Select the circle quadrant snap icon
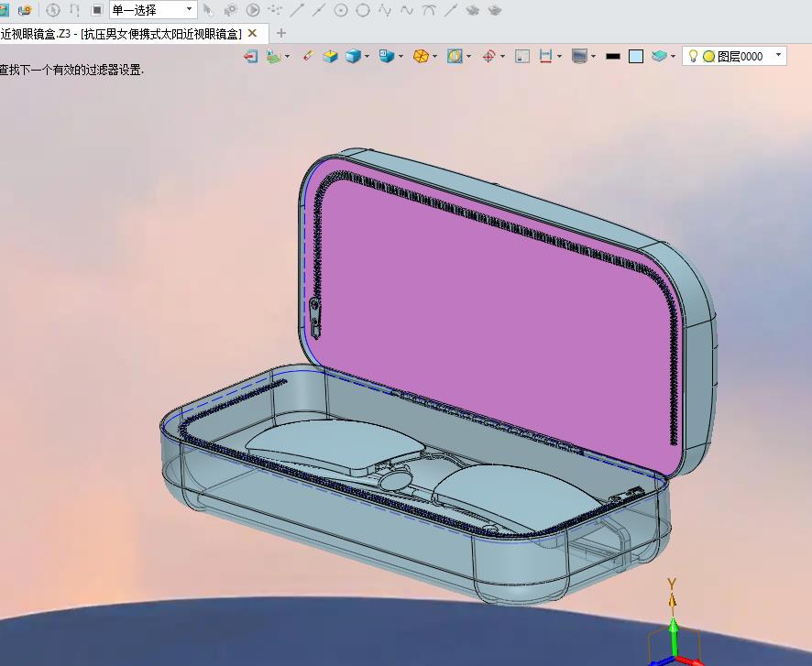This screenshot has height=666, width=812. 363,10
